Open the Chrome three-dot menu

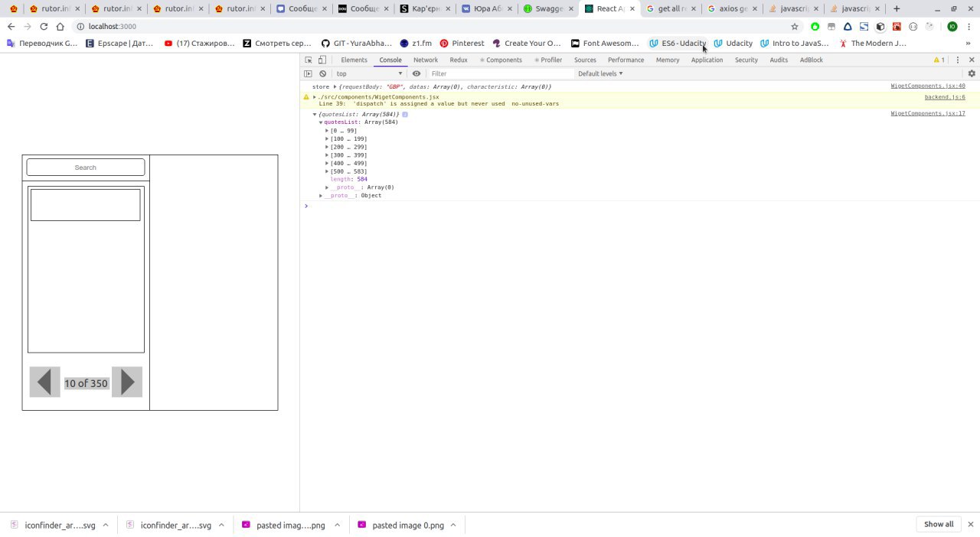[970, 26]
